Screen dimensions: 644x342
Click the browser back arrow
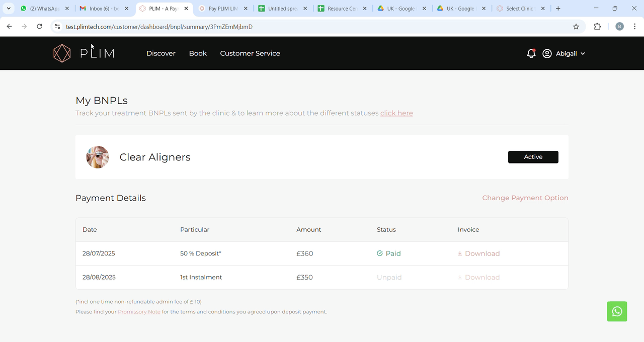(x=9, y=27)
